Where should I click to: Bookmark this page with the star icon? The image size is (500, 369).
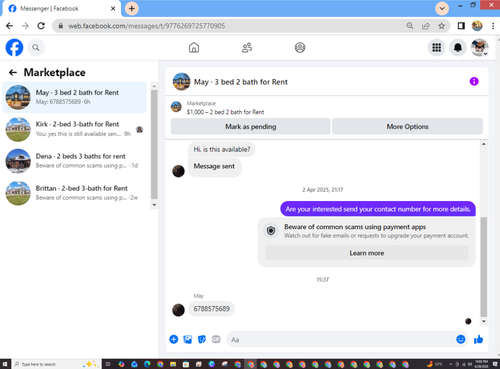(x=441, y=26)
